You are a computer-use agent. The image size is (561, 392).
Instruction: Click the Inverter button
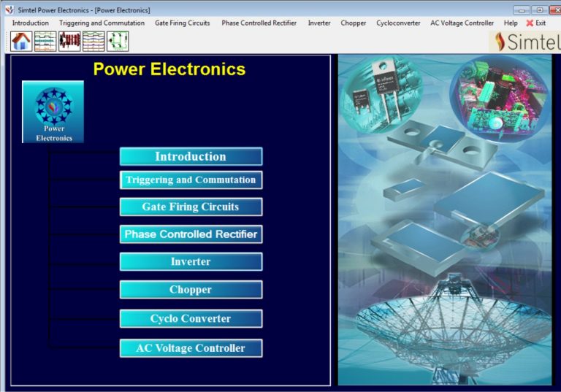click(191, 261)
